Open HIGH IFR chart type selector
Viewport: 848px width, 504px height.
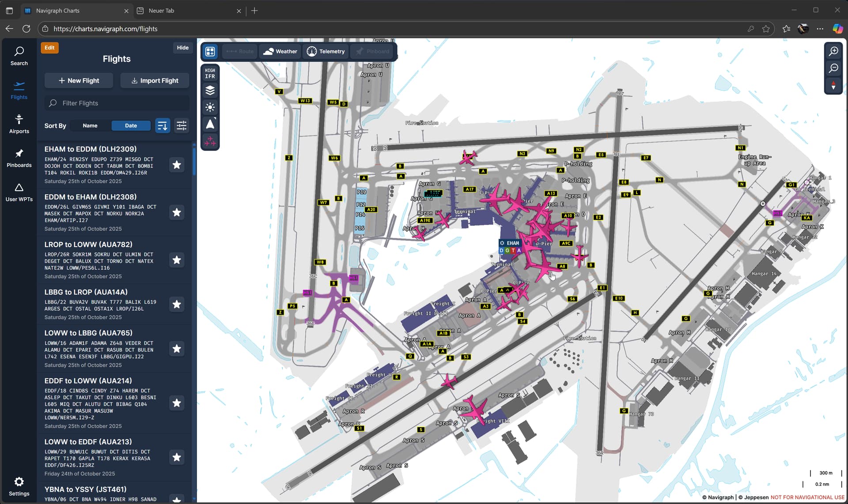[210, 73]
